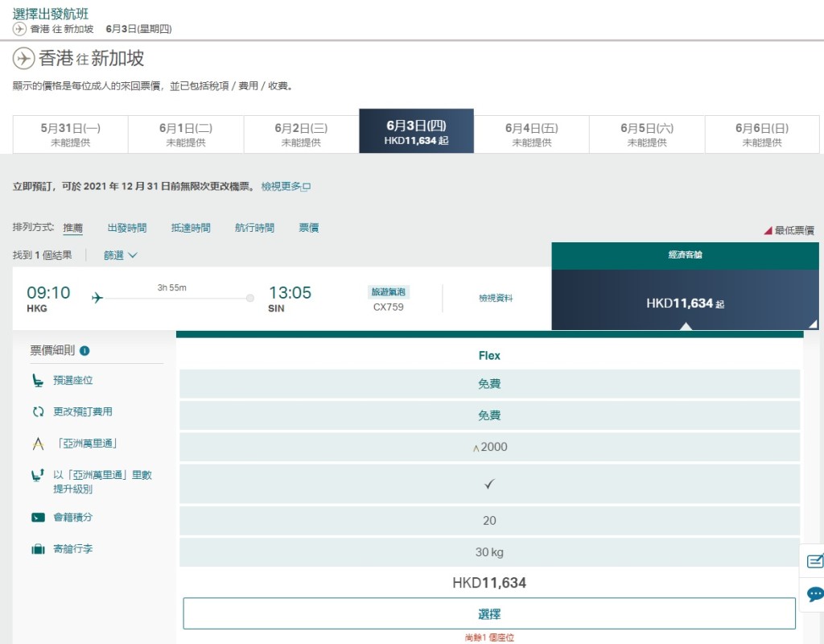Click the 選擇出發航班 page title
The image size is (824, 644).
click(x=51, y=14)
